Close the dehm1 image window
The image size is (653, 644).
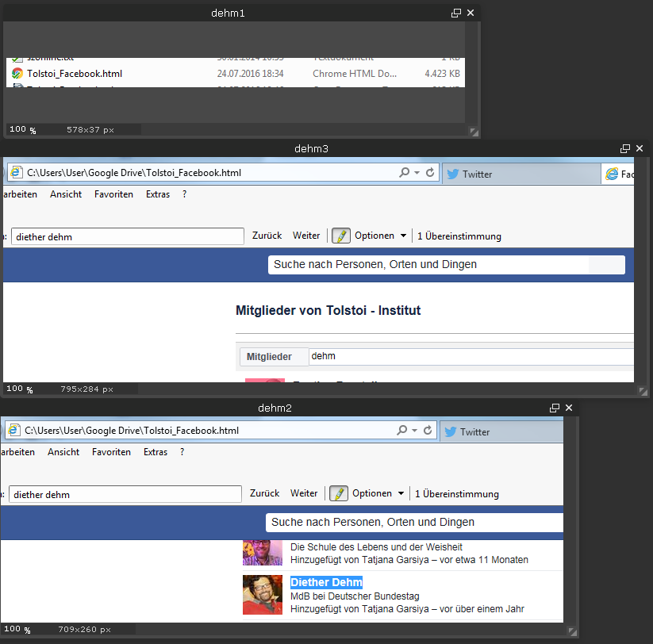[x=471, y=13]
